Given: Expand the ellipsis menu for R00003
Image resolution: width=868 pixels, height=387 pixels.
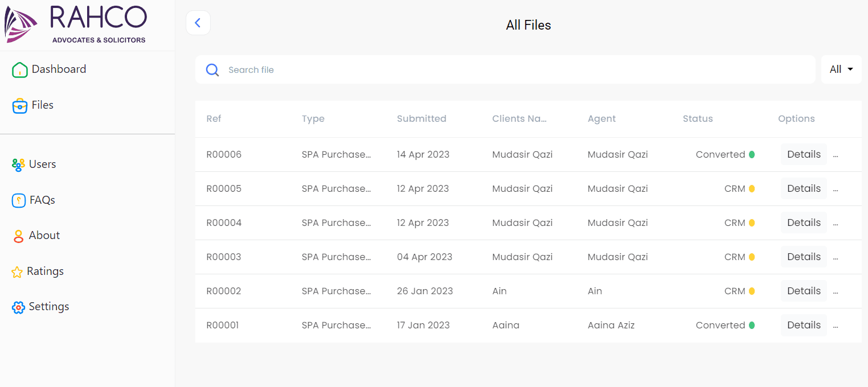Looking at the screenshot, I should pos(836,257).
